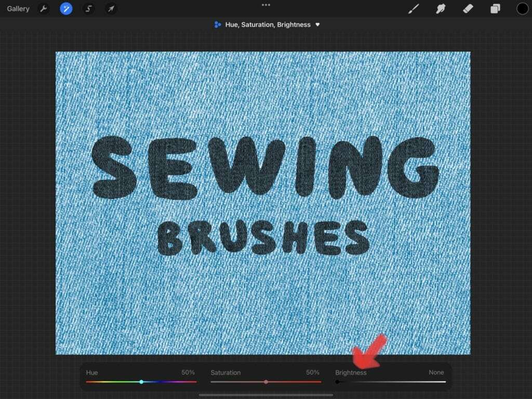This screenshot has width=532, height=399.
Task: Tap the Adjustments magic wand icon
Action: [x=66, y=9]
